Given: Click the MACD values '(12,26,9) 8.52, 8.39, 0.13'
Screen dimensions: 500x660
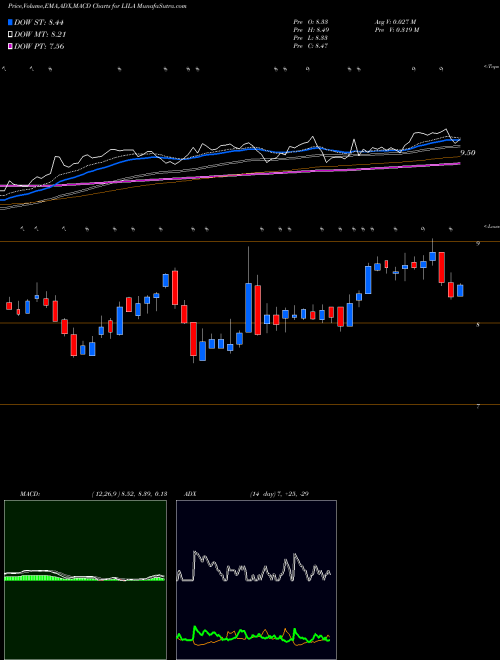Looking at the screenshot, I should [129, 494].
